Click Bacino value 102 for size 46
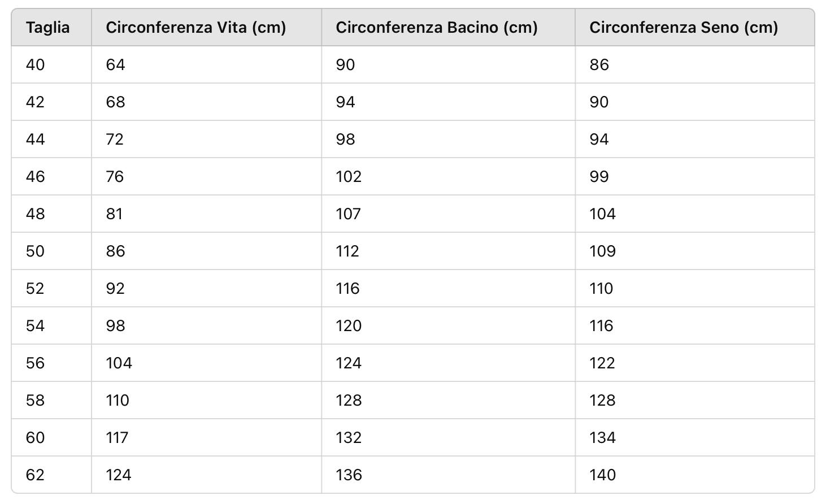The image size is (826, 504). [348, 176]
